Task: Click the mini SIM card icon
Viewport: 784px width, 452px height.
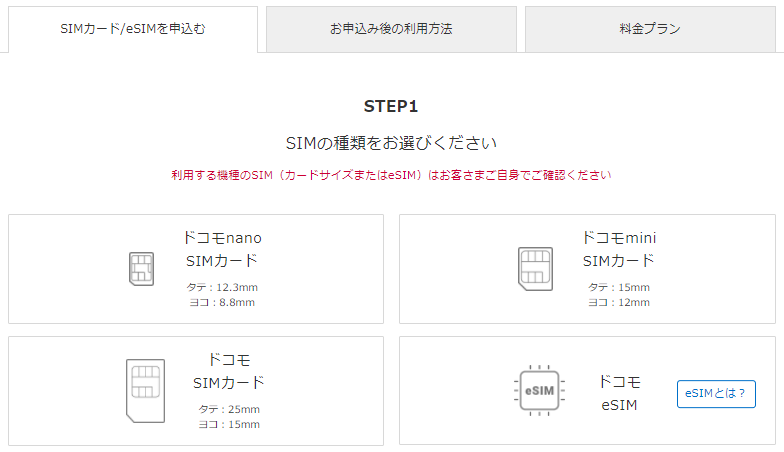Action: [535, 269]
